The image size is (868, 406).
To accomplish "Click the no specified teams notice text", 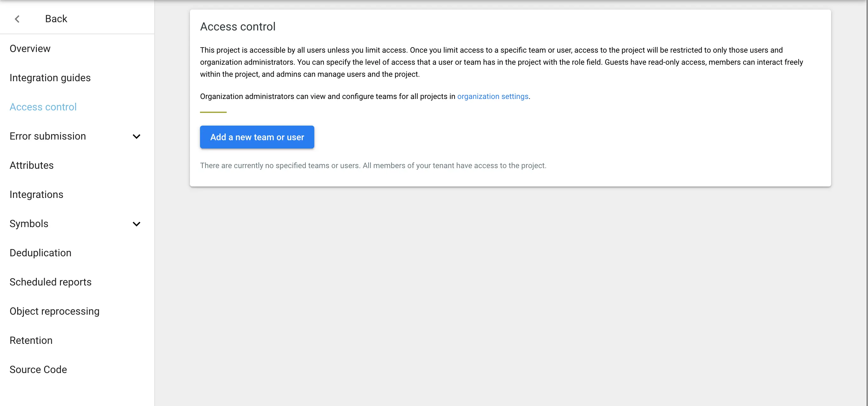I will (x=373, y=166).
